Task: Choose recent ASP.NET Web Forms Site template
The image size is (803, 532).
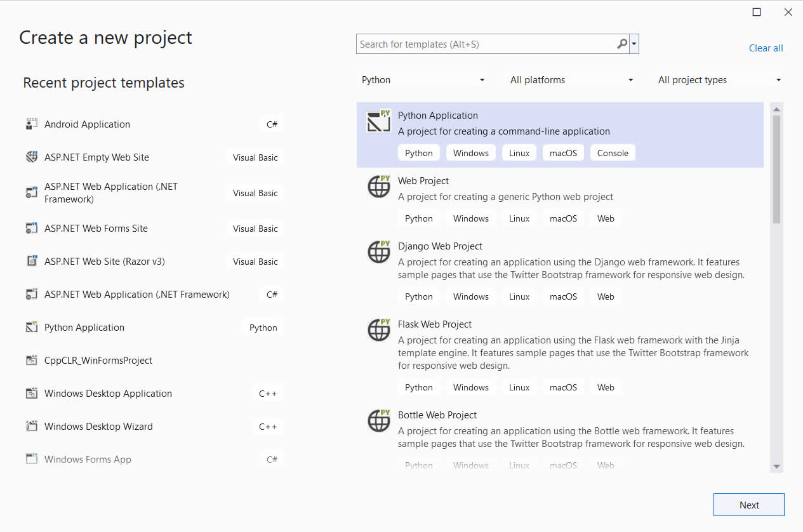Action: [x=96, y=229]
